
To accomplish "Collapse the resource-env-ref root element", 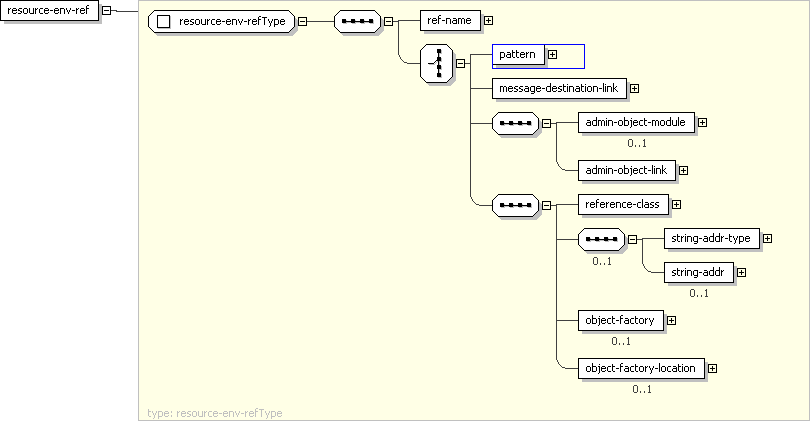I will (x=106, y=11).
